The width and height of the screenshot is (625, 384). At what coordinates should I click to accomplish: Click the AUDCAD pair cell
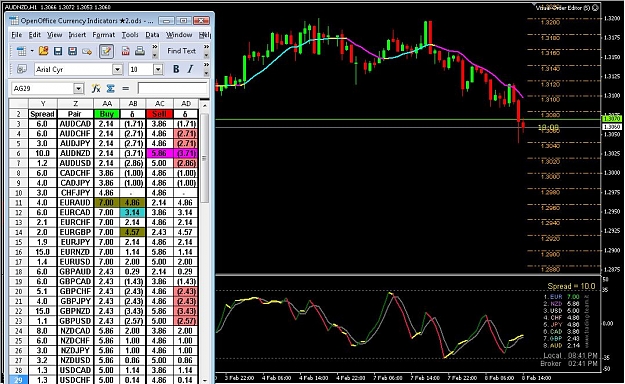point(75,124)
